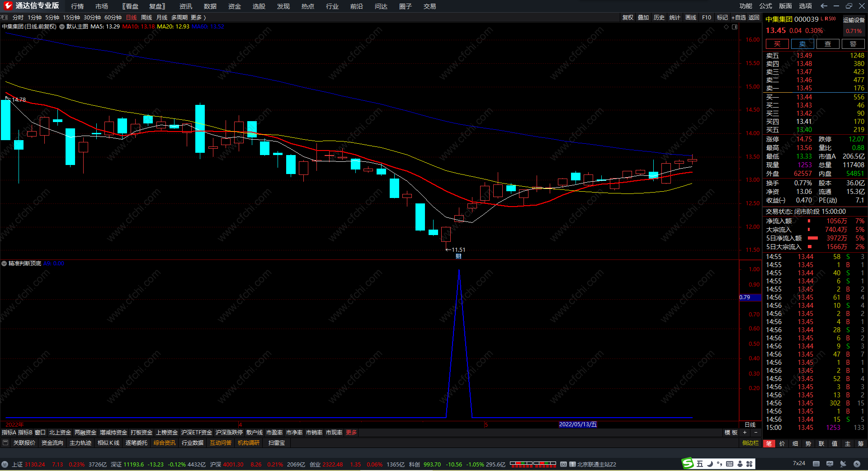Switch chart period to 5分钟
868x471 pixels.
52,18
